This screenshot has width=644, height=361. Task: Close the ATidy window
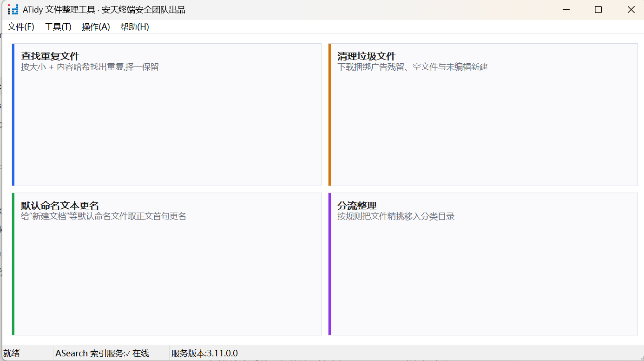click(631, 10)
